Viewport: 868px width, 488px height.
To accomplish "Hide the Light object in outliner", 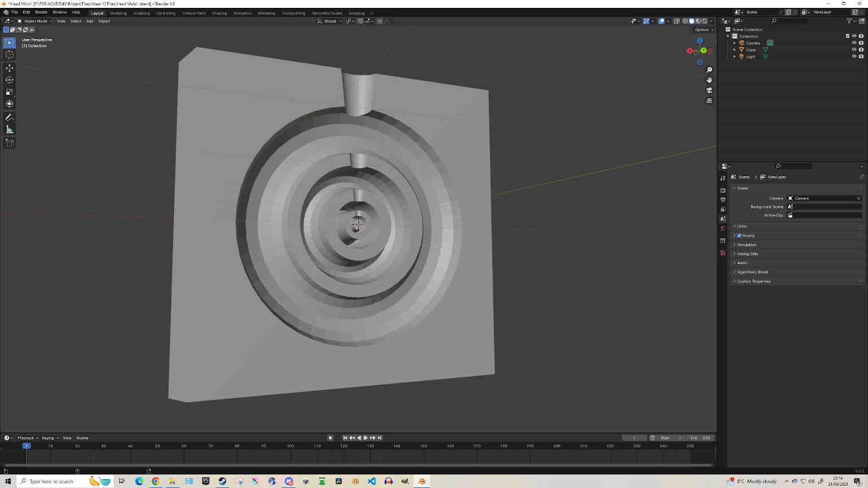I will pyautogui.click(x=854, y=56).
